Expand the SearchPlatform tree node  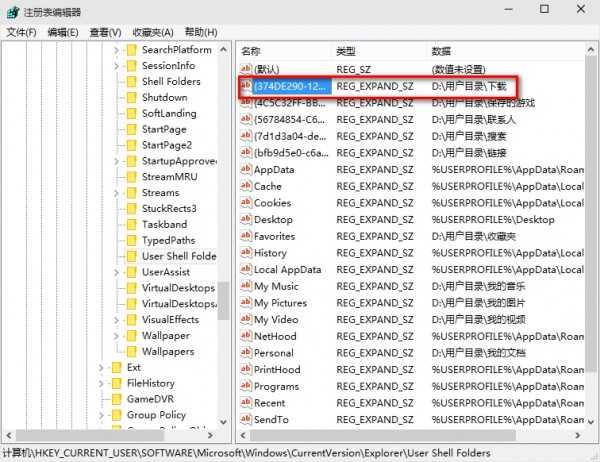116,50
